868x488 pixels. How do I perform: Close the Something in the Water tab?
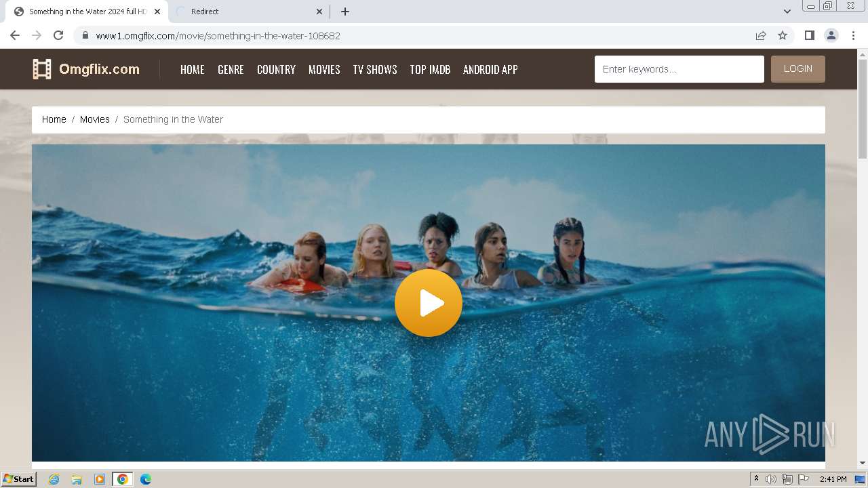click(x=157, y=12)
